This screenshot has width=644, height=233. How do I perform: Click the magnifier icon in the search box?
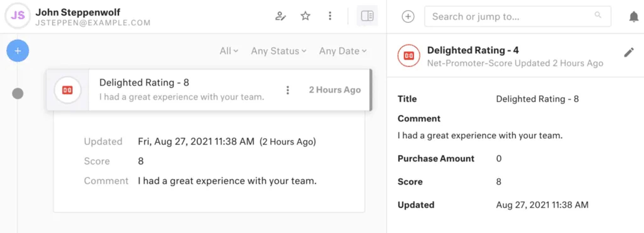pyautogui.click(x=598, y=15)
